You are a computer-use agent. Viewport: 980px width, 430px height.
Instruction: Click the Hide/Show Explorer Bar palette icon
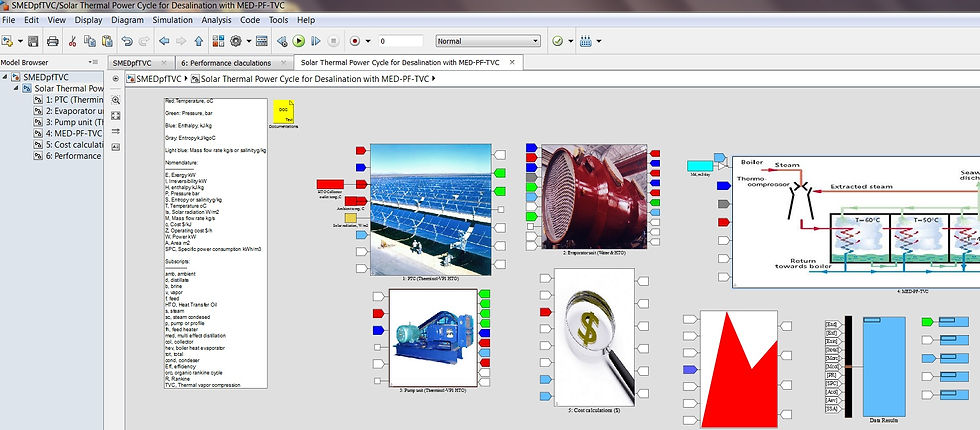click(116, 79)
